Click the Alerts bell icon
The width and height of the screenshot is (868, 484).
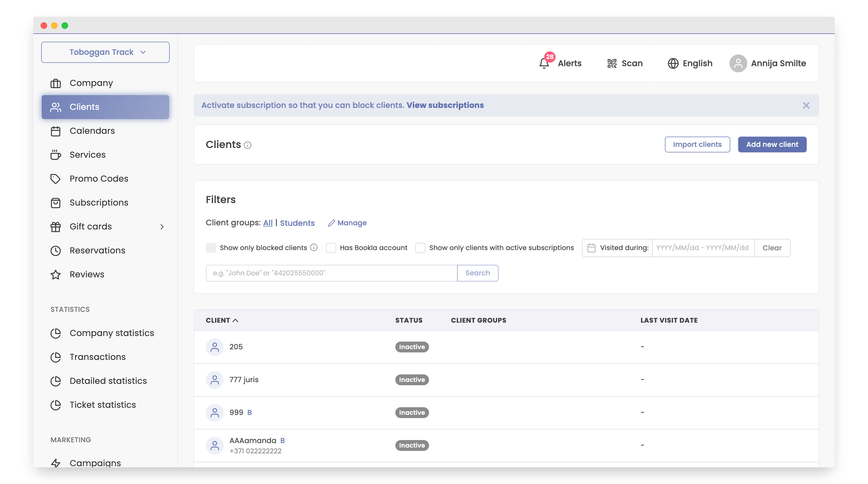(544, 63)
